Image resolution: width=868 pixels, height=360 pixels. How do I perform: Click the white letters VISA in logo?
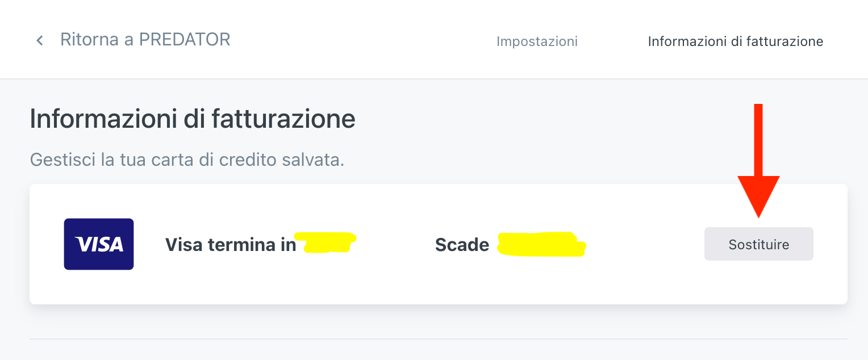[x=99, y=245]
